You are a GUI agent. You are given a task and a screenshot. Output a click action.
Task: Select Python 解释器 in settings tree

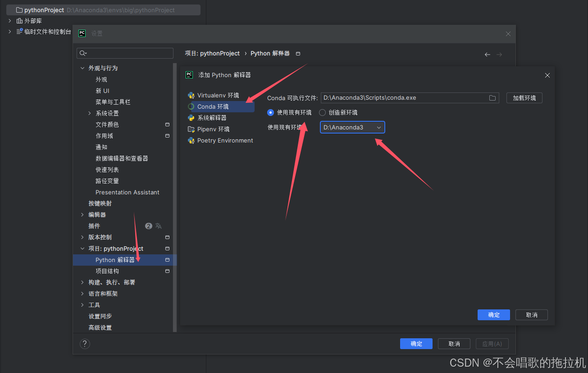tap(125, 260)
